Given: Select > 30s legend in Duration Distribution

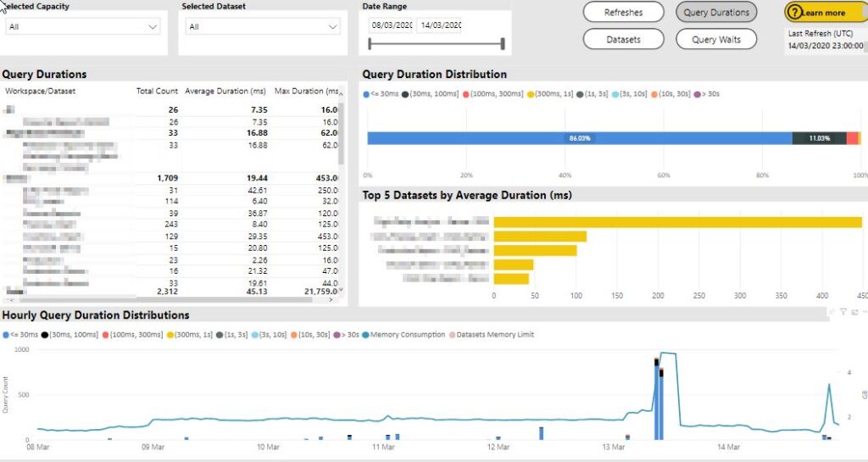Looking at the screenshot, I should pos(707,94).
